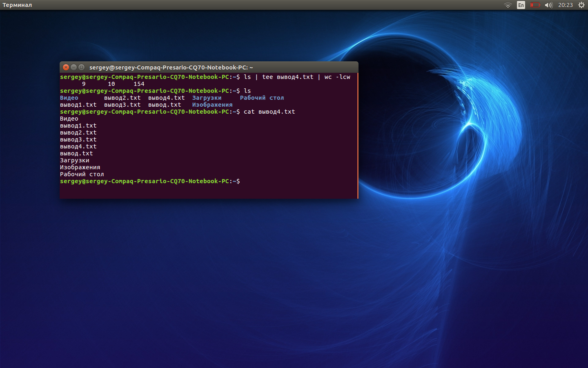Minimize the terminal window
Image resolution: width=588 pixels, height=368 pixels.
pos(73,67)
